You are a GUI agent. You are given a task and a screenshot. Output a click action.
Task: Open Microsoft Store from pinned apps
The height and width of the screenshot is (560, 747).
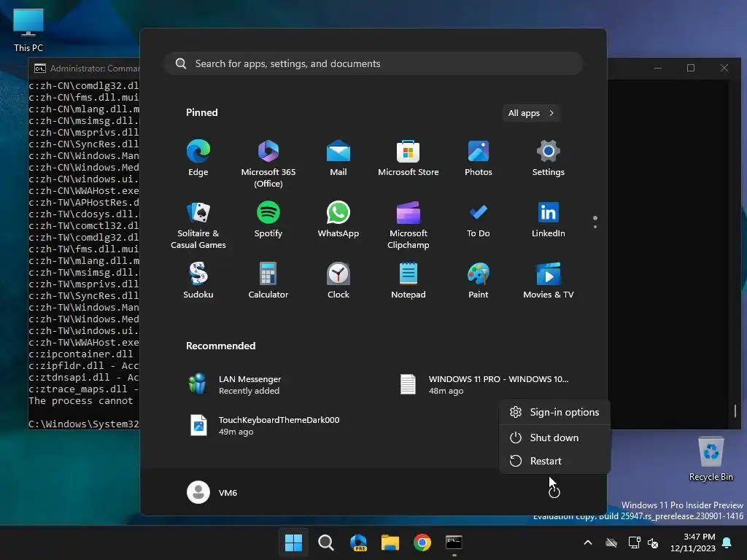point(409,158)
